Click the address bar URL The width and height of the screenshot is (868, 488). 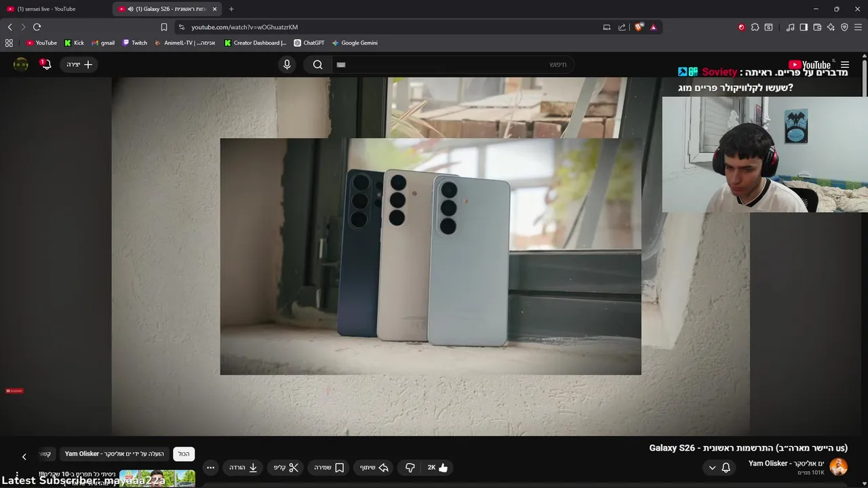(x=244, y=27)
